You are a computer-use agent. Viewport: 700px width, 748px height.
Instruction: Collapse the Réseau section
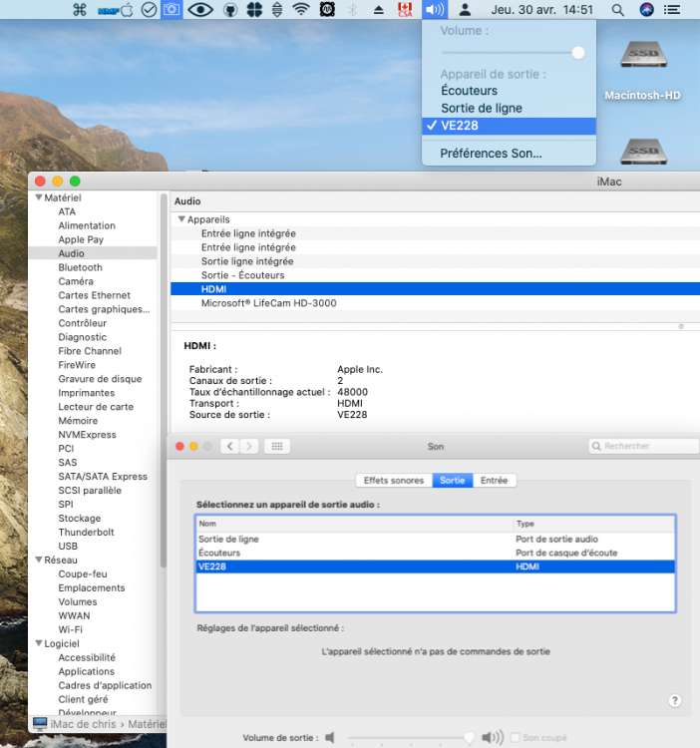[x=39, y=560]
